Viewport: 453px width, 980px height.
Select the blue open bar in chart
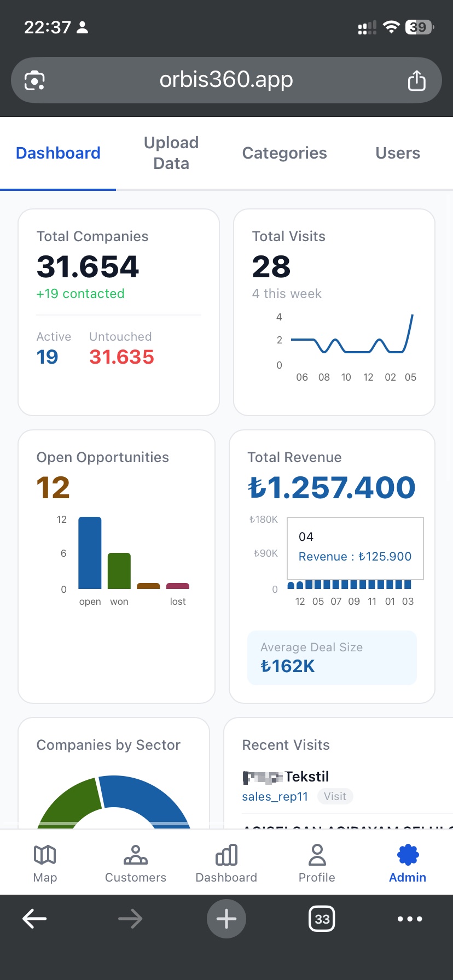[90, 553]
